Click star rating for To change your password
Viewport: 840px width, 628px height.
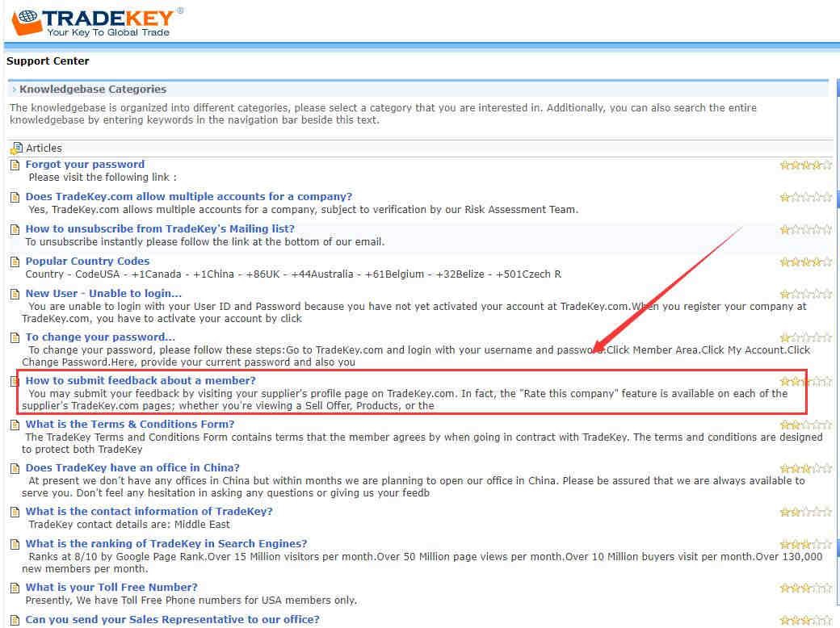pos(806,337)
